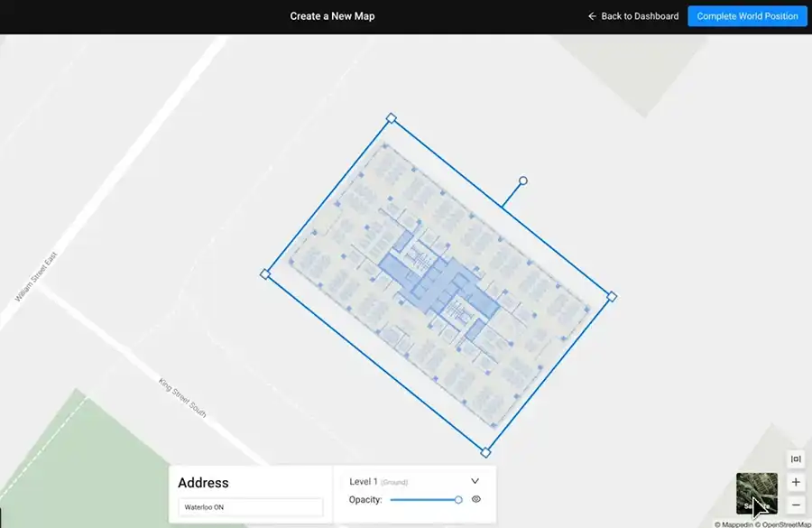Screen dimensions: 812x528
Task: Collapse the level selector chevron
Action: 475,480
